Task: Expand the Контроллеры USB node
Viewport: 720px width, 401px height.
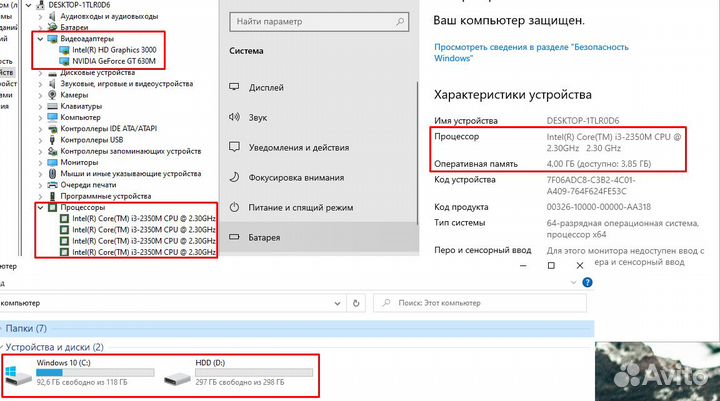Action: [x=40, y=140]
